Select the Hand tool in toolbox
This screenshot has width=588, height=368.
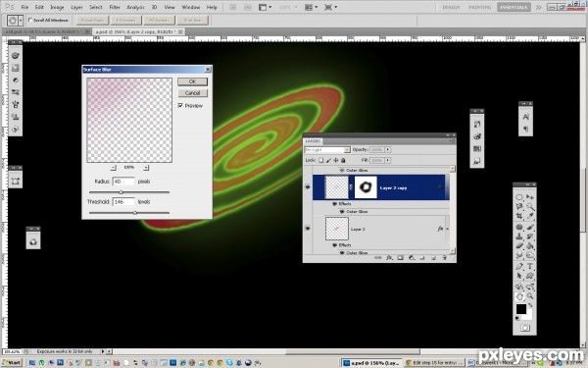point(519,296)
